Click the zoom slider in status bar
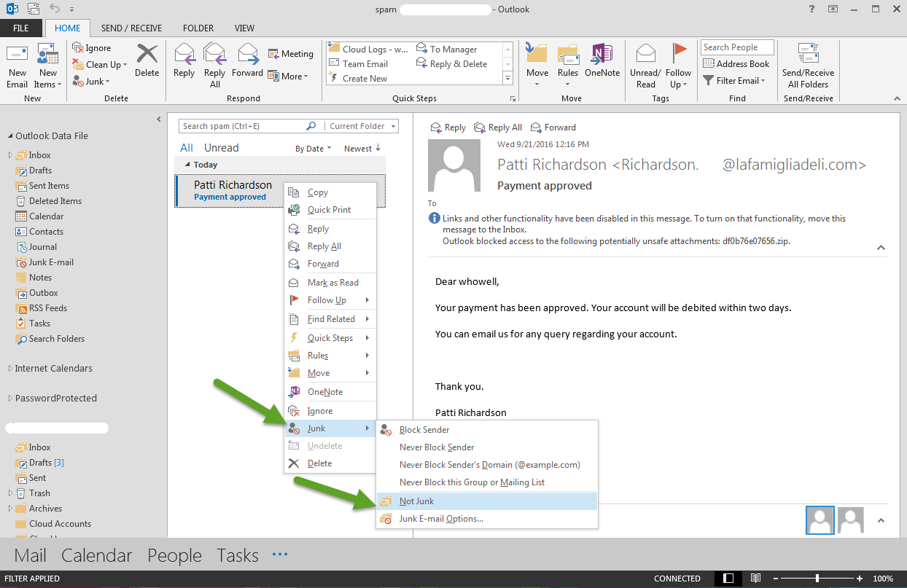This screenshot has width=907, height=588. tap(817, 579)
